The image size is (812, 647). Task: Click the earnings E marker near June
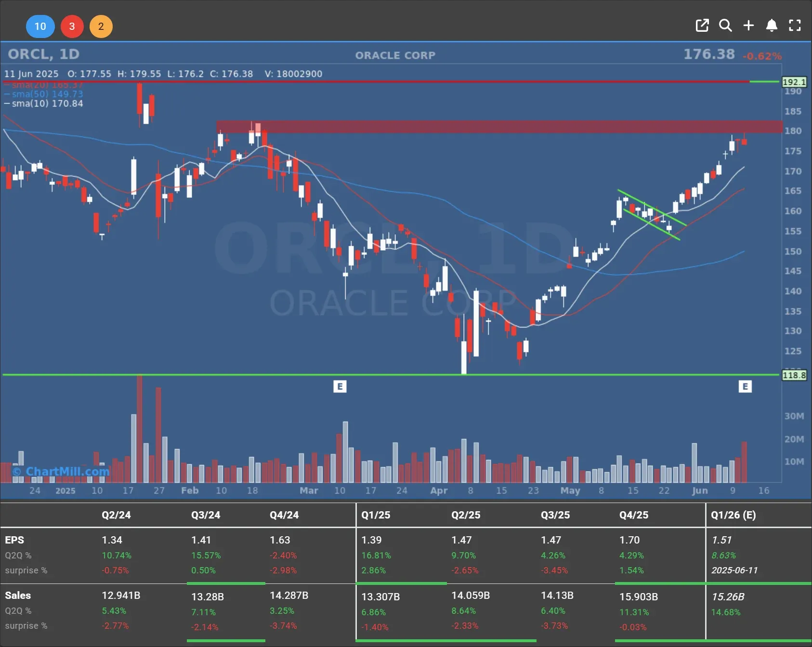pyautogui.click(x=745, y=386)
